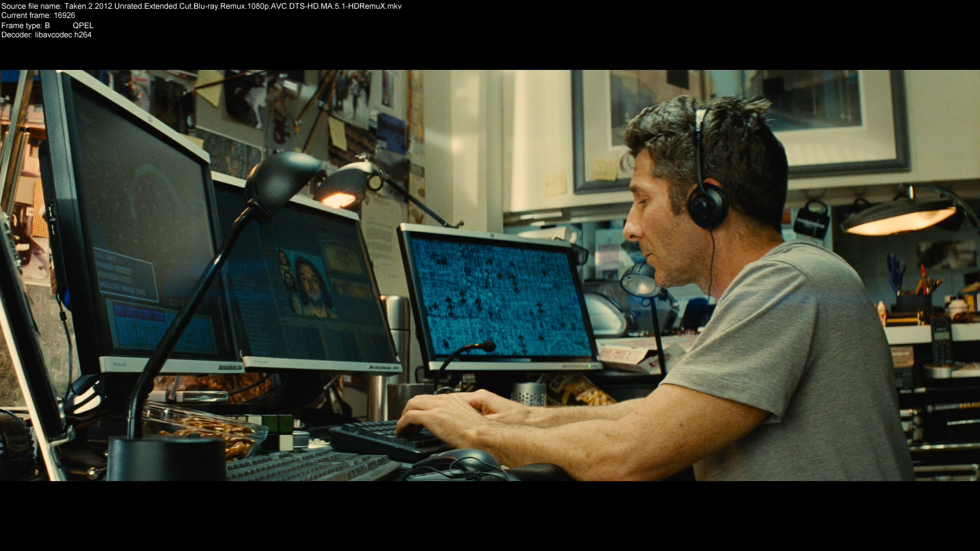
Task: Click the source file name text line
Action: tap(201, 6)
